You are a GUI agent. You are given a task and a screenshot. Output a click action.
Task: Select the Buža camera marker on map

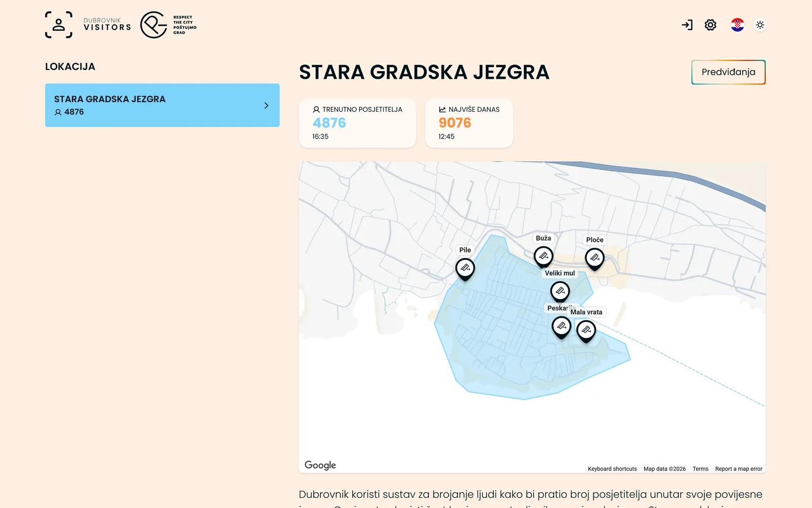[544, 257]
